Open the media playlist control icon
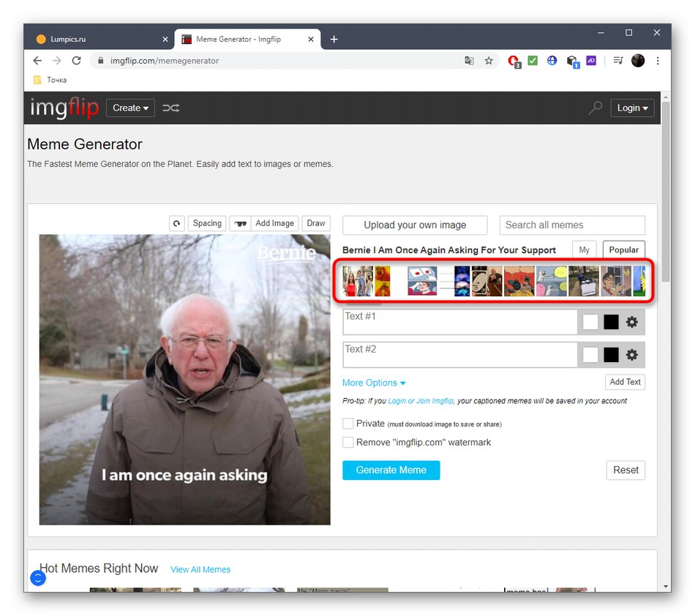This screenshot has height=616, width=695. coord(618,60)
